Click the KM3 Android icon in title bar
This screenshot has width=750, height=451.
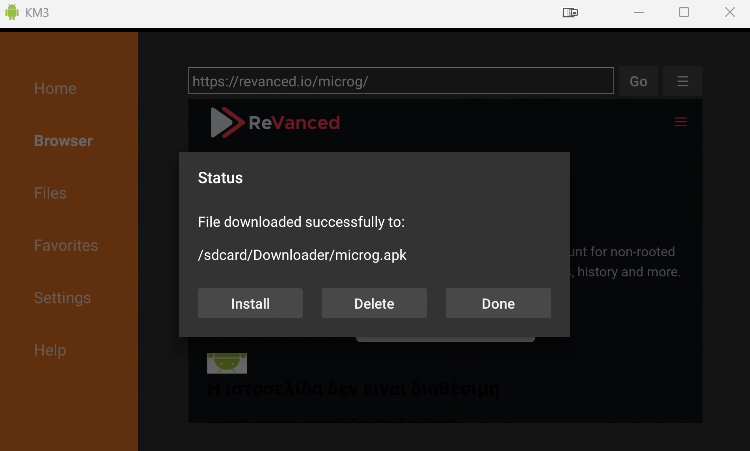12,12
